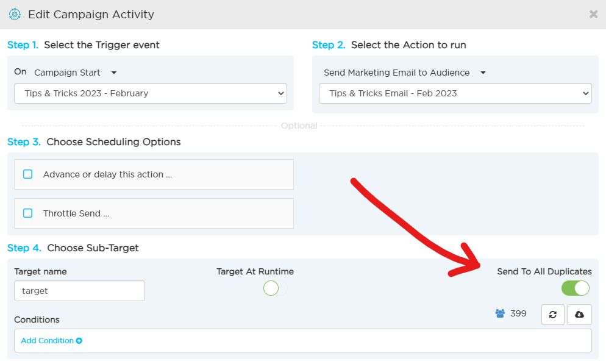The width and height of the screenshot is (606, 364).
Task: Turn off Send To All Duplicates toggle
Action: [x=576, y=288]
